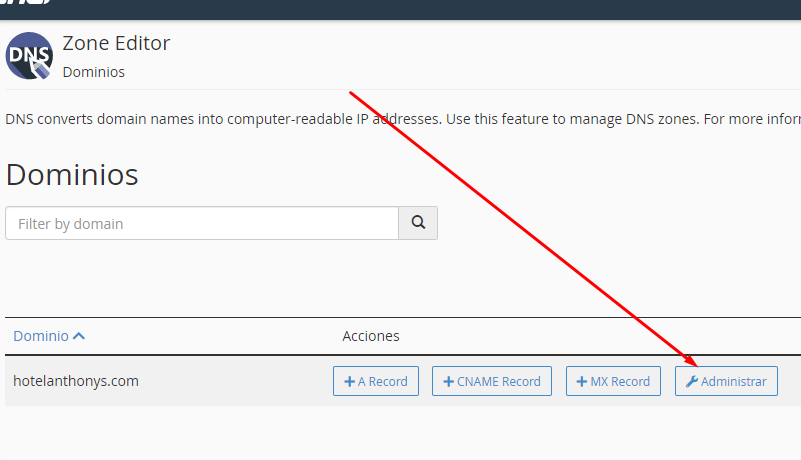Toggle the sort arrow next to Dominio
The image size is (801, 460).
[x=79, y=336]
